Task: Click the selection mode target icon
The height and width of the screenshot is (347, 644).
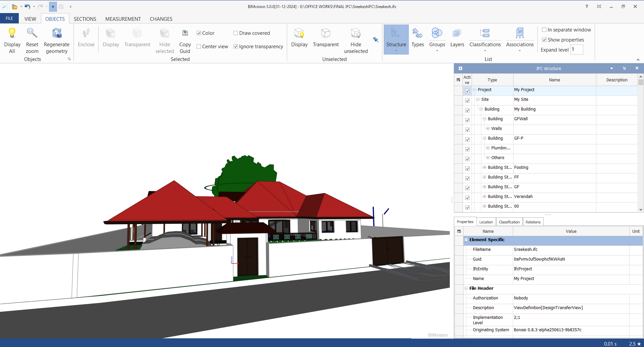Action: pyautogui.click(x=53, y=6)
